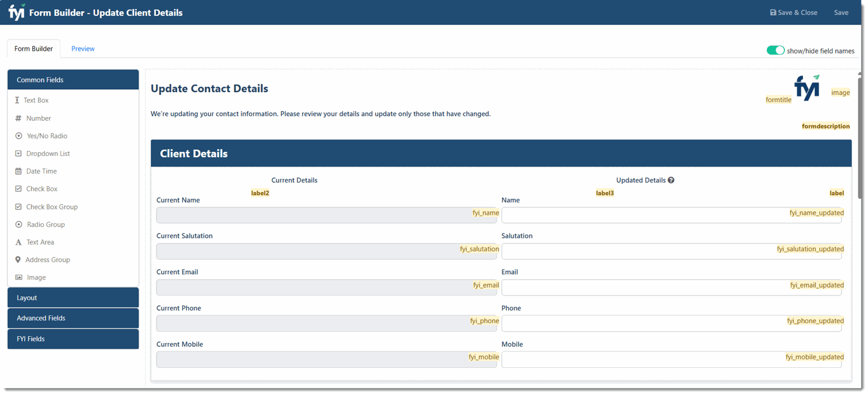Choose the Check Box Group icon
The width and height of the screenshot is (868, 395).
18,207
